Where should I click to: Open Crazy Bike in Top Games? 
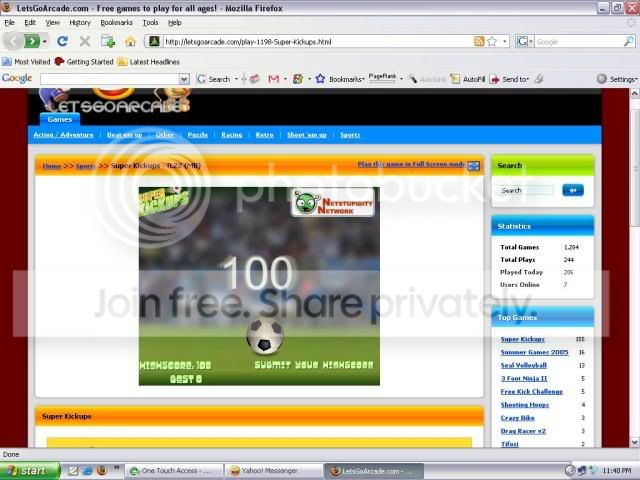[517, 418]
